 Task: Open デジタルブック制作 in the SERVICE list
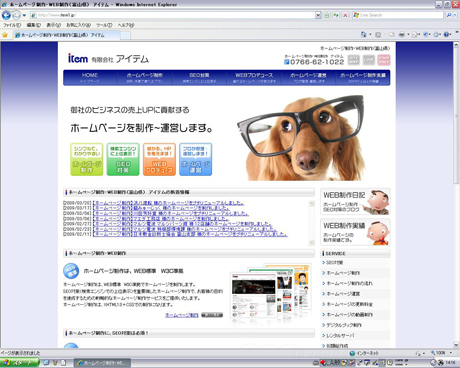[x=344, y=325]
